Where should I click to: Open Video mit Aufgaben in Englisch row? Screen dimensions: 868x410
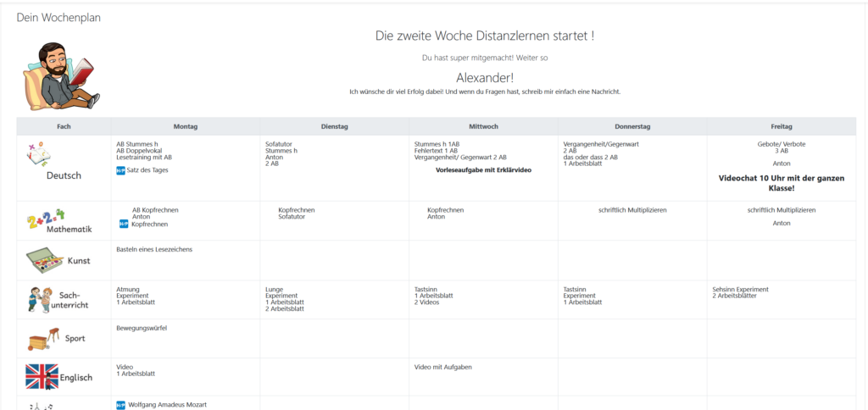(442, 367)
